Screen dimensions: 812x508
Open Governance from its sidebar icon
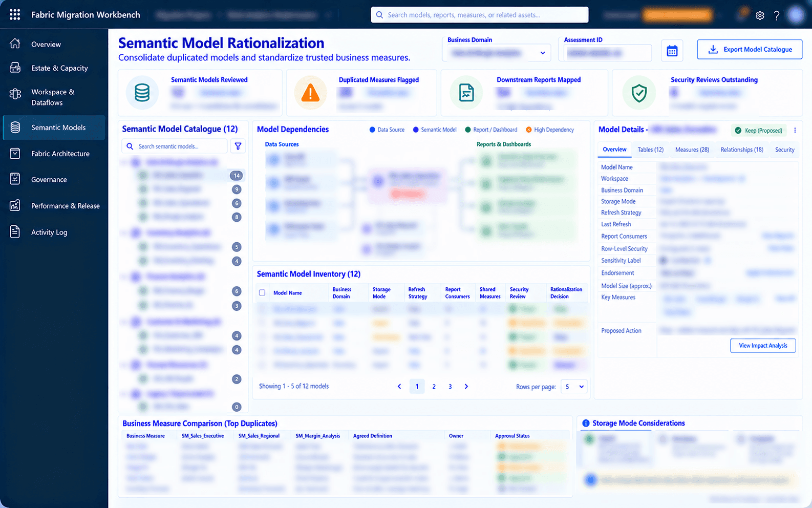[x=15, y=179]
